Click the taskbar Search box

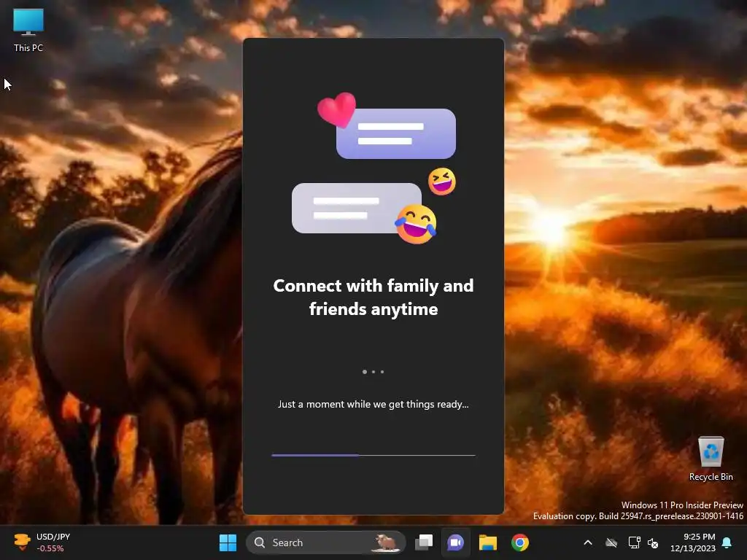326,542
